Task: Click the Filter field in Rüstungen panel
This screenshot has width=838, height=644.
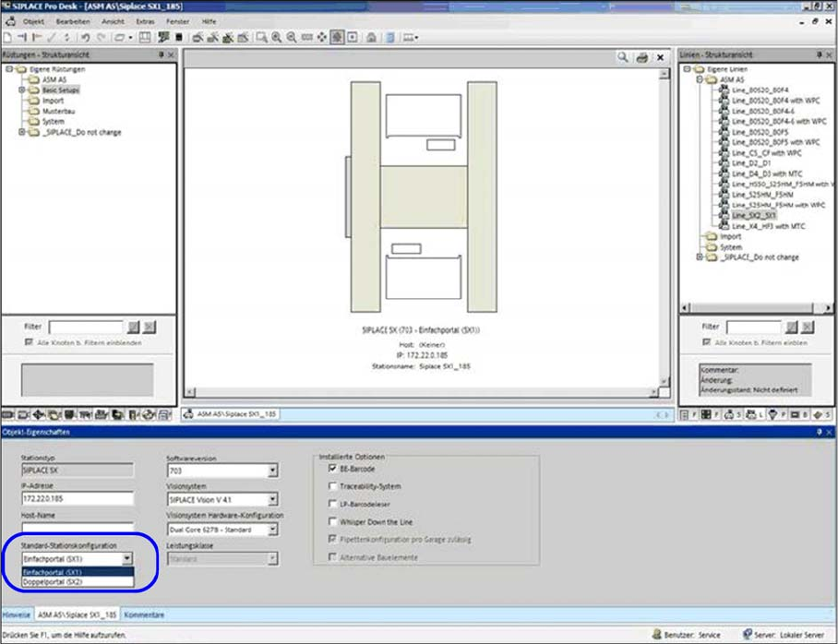Action: 85,328
